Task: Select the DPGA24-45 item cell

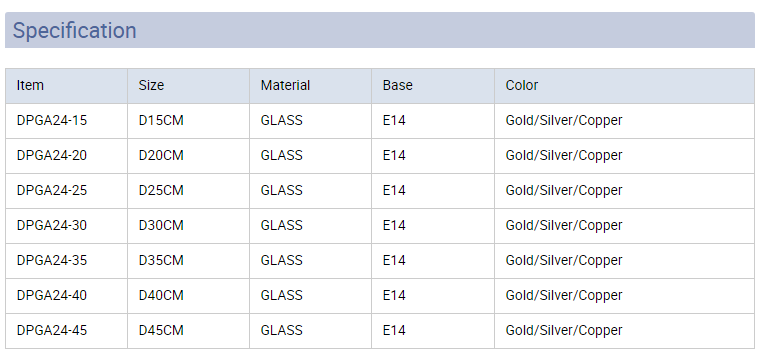Action: (66, 331)
